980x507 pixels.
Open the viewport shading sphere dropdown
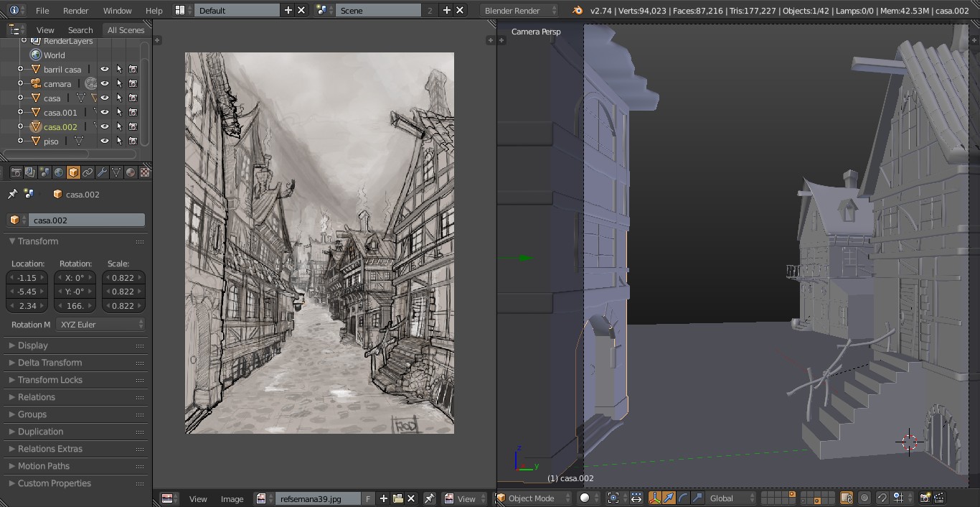590,498
